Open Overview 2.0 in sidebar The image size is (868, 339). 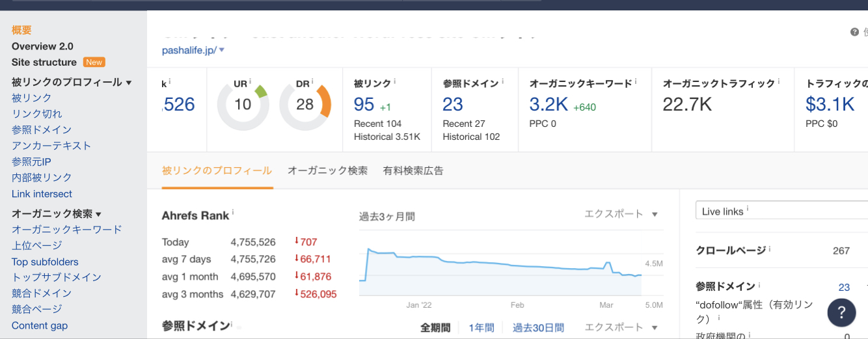[x=42, y=46]
